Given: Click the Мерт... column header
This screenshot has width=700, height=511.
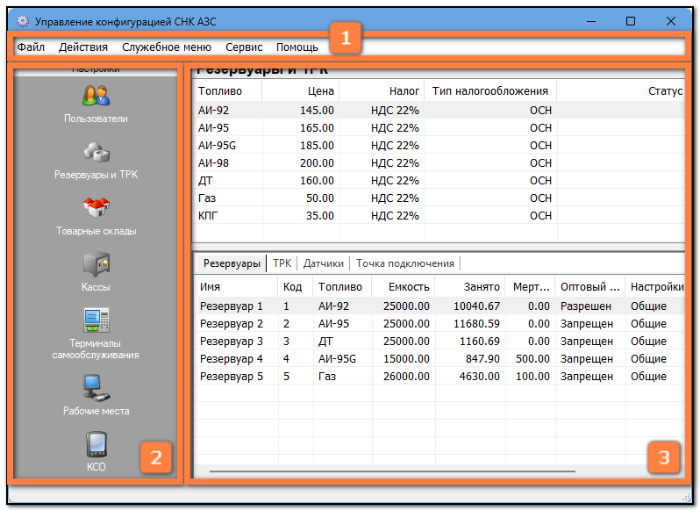Looking at the screenshot, I should (531, 287).
